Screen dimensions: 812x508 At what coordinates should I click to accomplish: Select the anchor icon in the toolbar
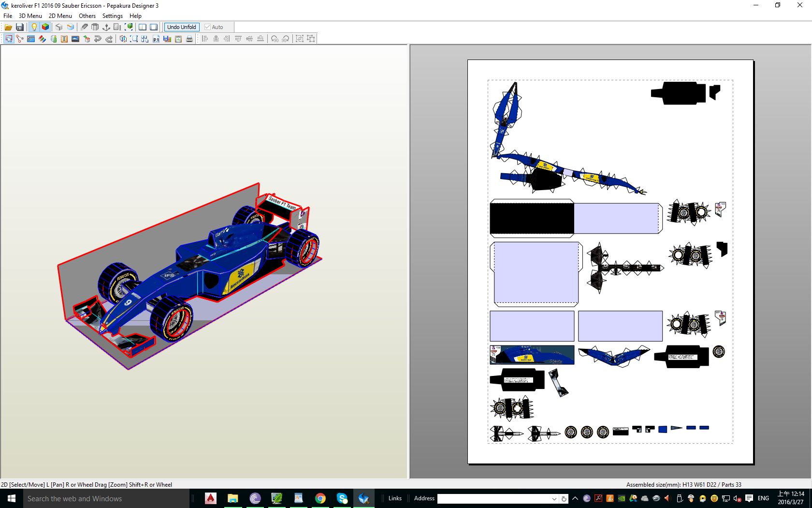click(x=106, y=27)
